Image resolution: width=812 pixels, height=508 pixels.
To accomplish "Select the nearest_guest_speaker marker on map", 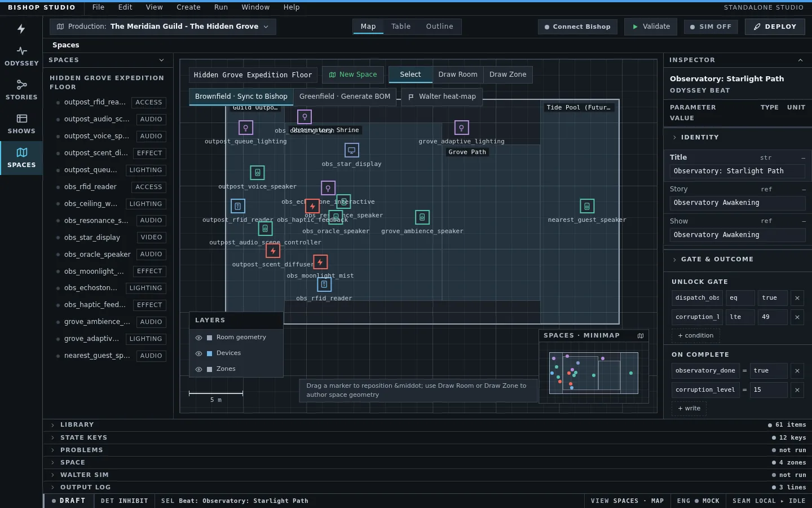I will [x=587, y=206].
